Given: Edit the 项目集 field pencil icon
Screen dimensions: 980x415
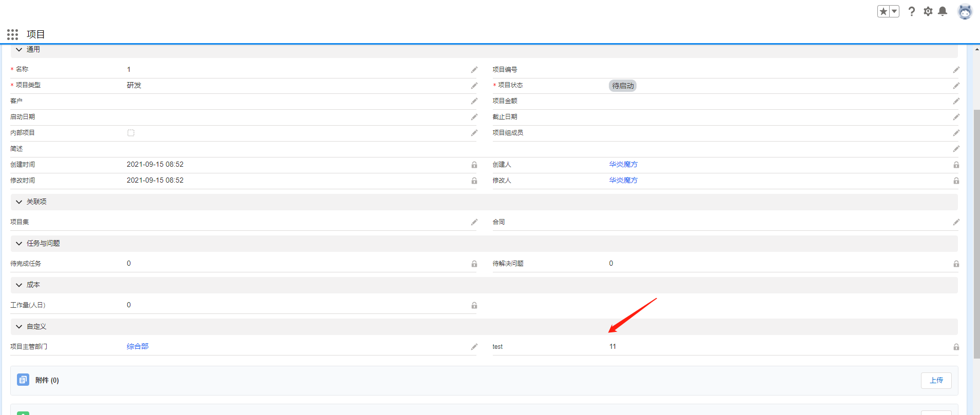Looking at the screenshot, I should (x=474, y=222).
